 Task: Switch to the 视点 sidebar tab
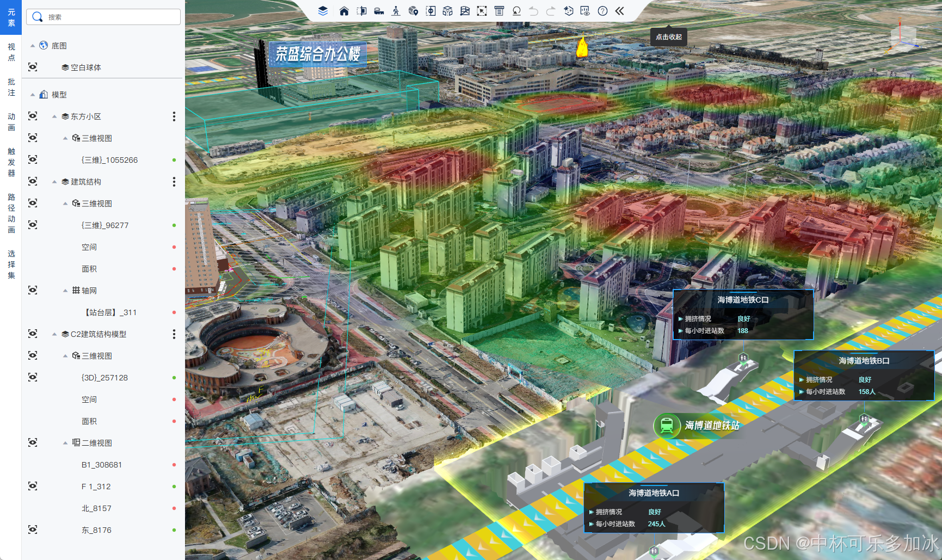pyautogui.click(x=11, y=52)
